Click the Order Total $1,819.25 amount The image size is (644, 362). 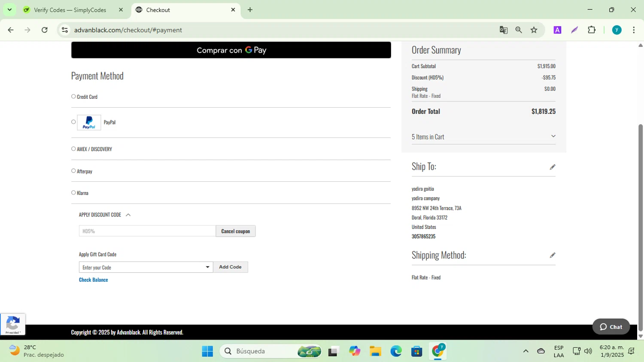coord(544,111)
